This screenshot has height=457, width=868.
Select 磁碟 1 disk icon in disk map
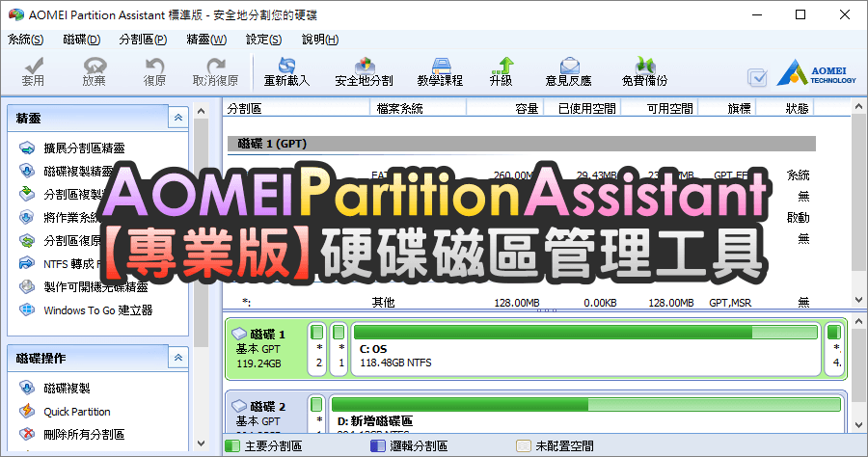point(239,334)
